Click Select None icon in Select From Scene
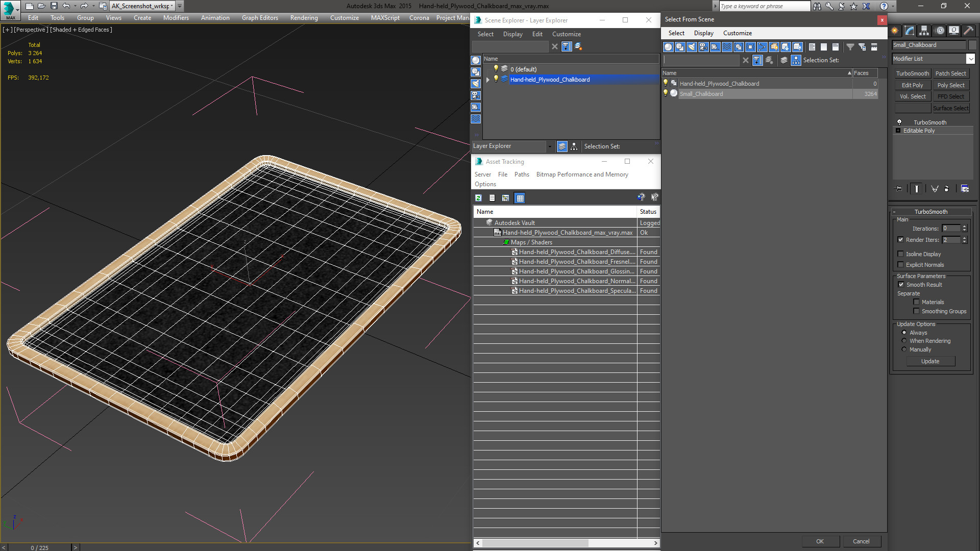Viewport: 980px width, 551px height. coord(824,47)
